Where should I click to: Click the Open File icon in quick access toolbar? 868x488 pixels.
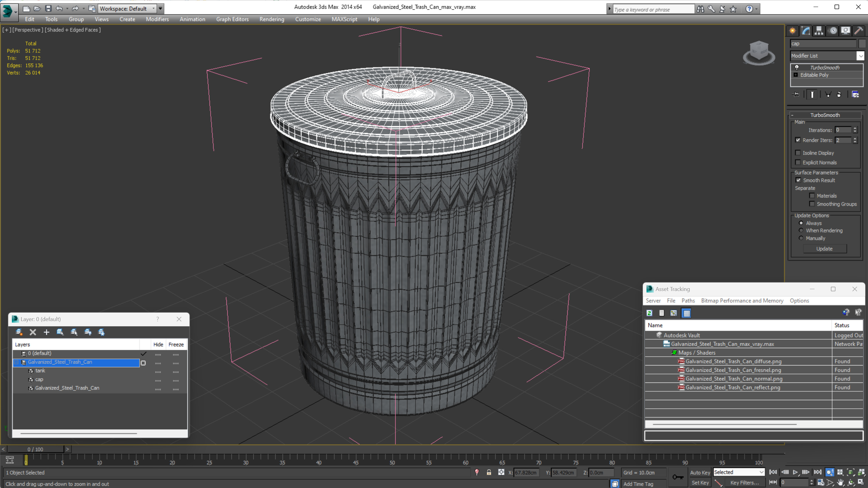37,9
